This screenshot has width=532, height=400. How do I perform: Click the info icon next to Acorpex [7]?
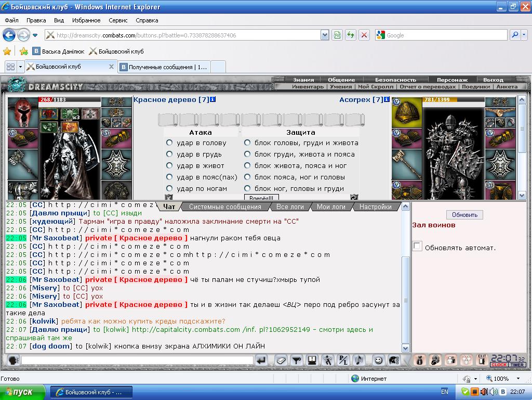click(x=387, y=99)
